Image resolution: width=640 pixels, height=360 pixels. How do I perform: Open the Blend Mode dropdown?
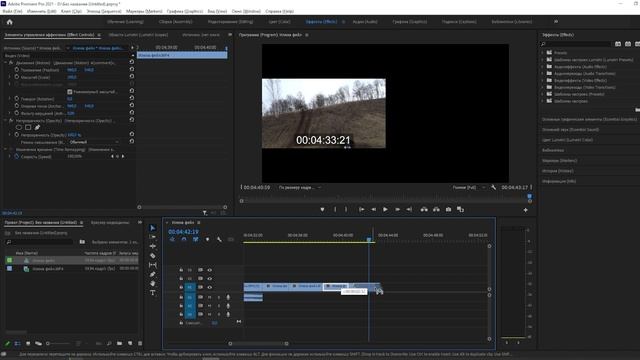tap(94, 142)
